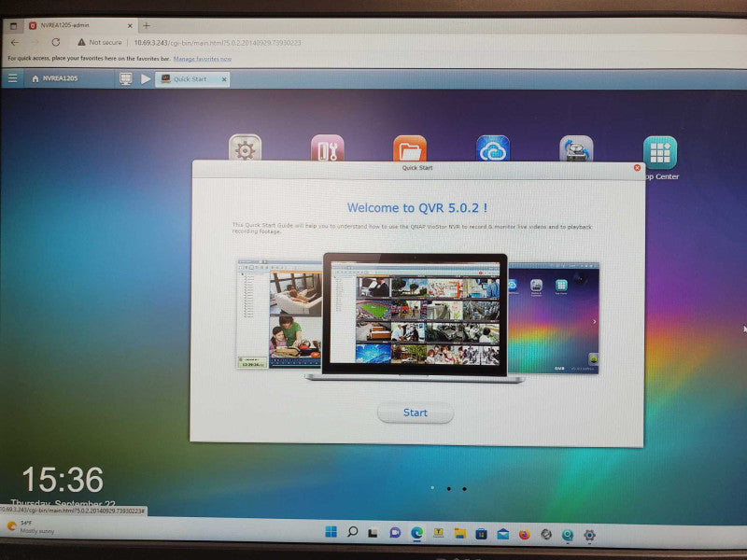Open Windows Settings gear on the taskbar
Screen dimensions: 747x560
(x=589, y=535)
